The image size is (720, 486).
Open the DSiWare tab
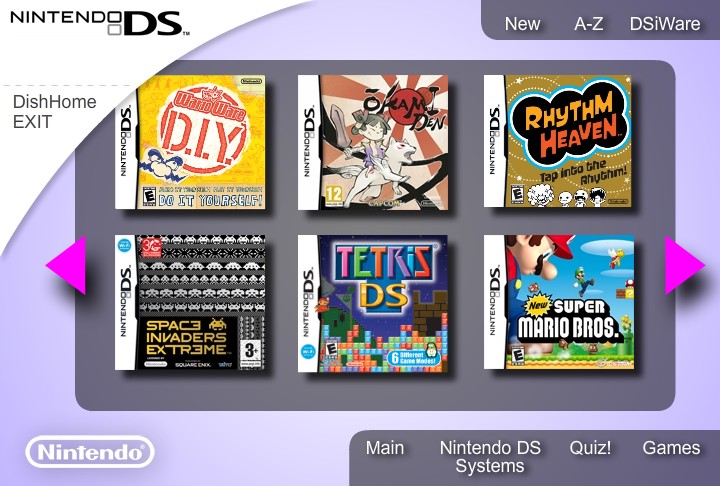tap(664, 24)
